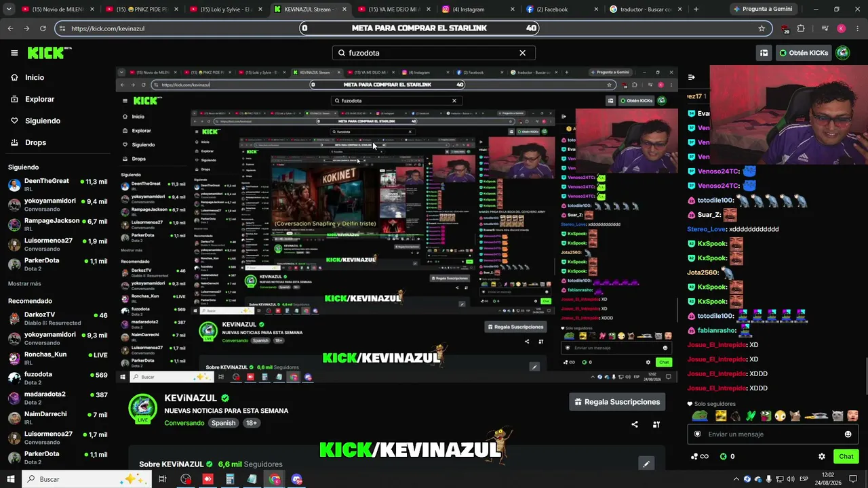Click the Windows taskbar Buscar search box

coord(85,479)
